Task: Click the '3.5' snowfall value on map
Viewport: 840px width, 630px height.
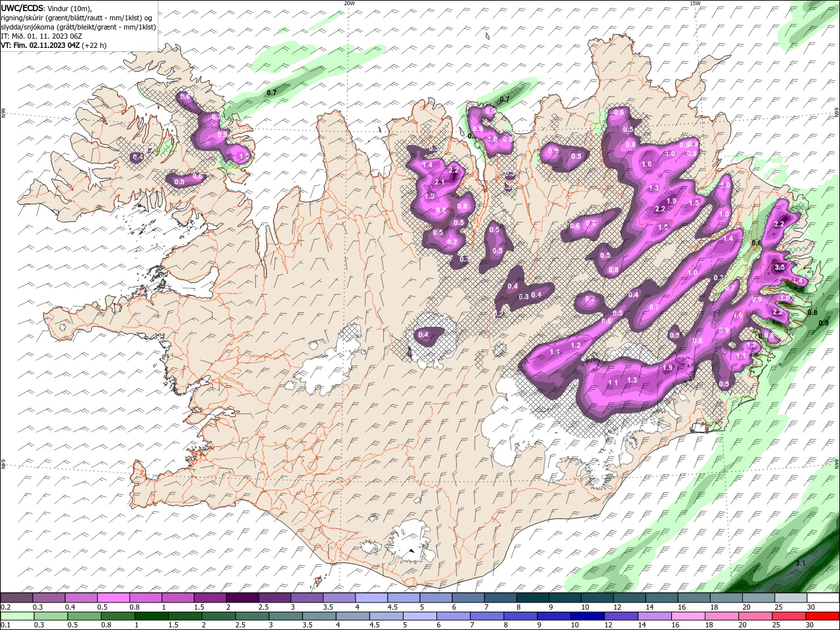Action: tap(780, 268)
